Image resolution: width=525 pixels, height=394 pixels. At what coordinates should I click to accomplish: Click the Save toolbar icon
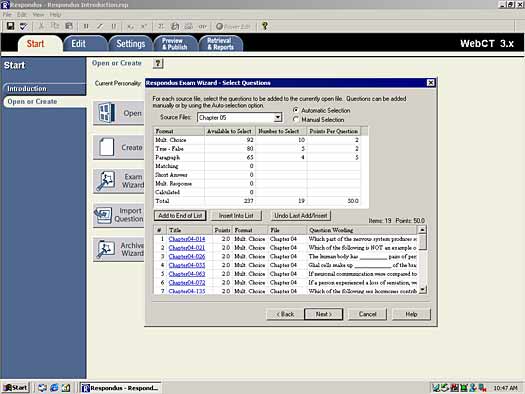point(10,26)
